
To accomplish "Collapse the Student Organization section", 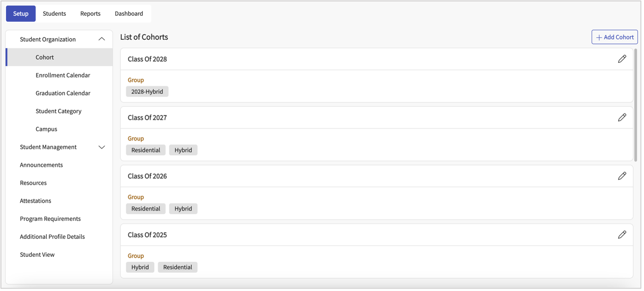I will click(102, 39).
